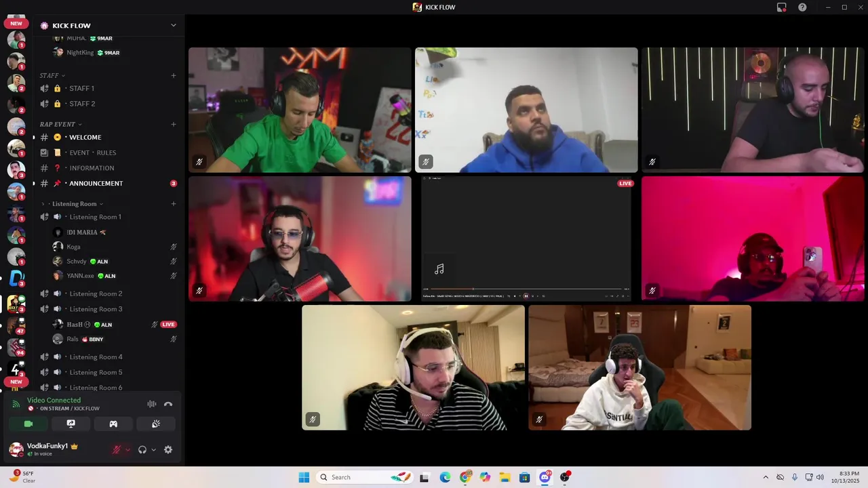The image size is (868, 488).
Task: Select Listening Room 3 voice channel
Action: coord(108,309)
